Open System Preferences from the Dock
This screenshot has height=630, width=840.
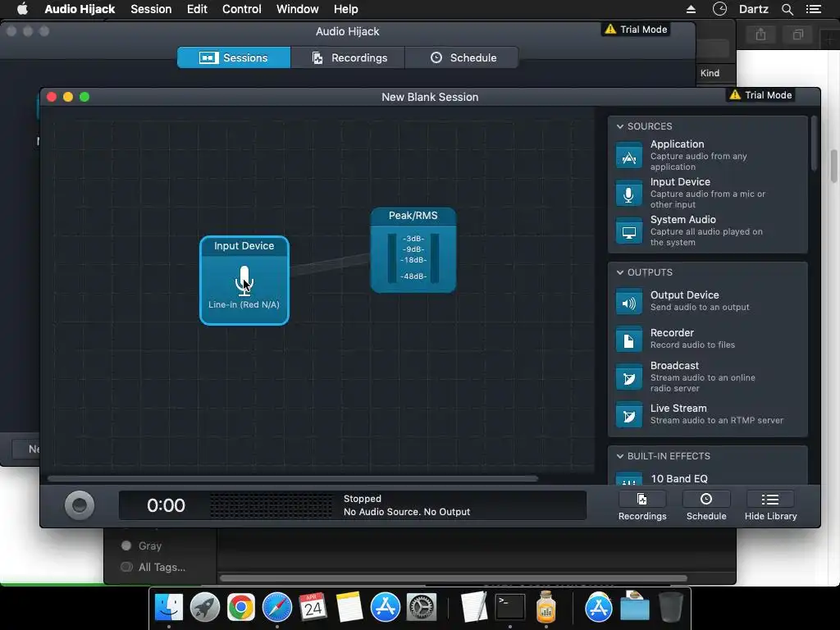click(x=422, y=608)
